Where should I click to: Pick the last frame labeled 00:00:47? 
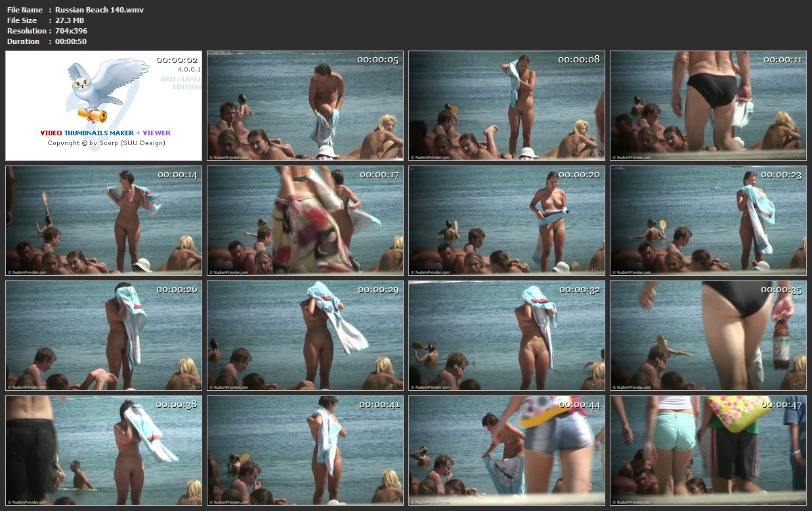click(x=708, y=450)
